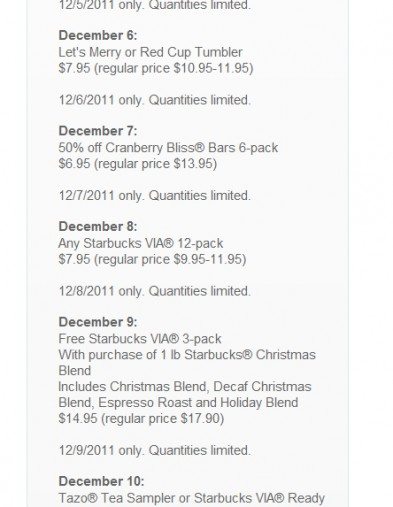
Task: Click the With purchase of 1 lb Starbucks line
Action: click(x=187, y=355)
